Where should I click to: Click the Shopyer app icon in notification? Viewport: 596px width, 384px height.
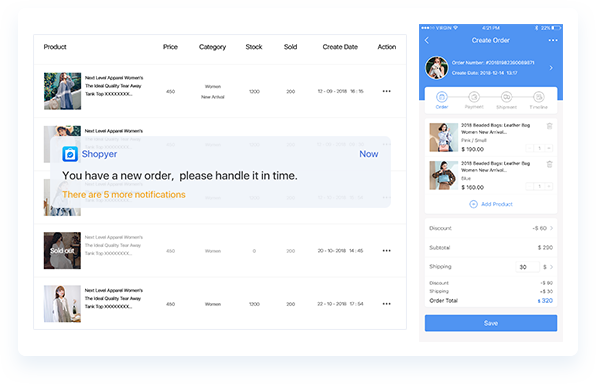coord(70,154)
